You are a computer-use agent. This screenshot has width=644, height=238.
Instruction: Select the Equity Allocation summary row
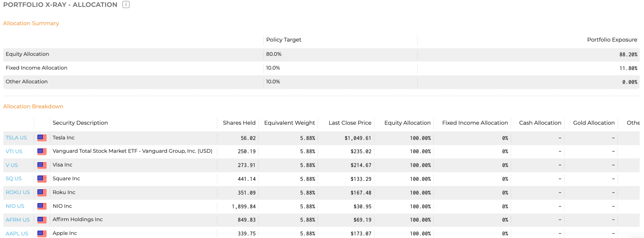point(321,54)
